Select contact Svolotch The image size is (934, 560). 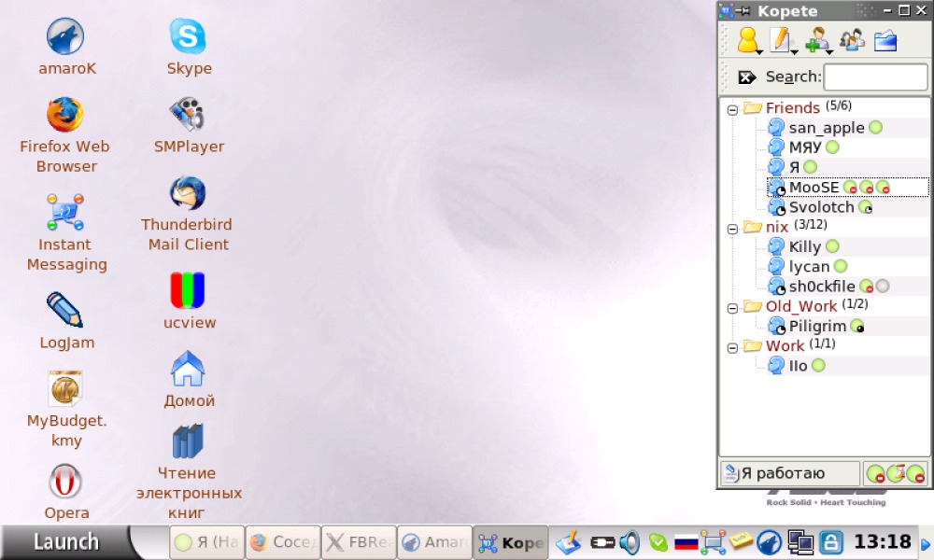[821, 207]
